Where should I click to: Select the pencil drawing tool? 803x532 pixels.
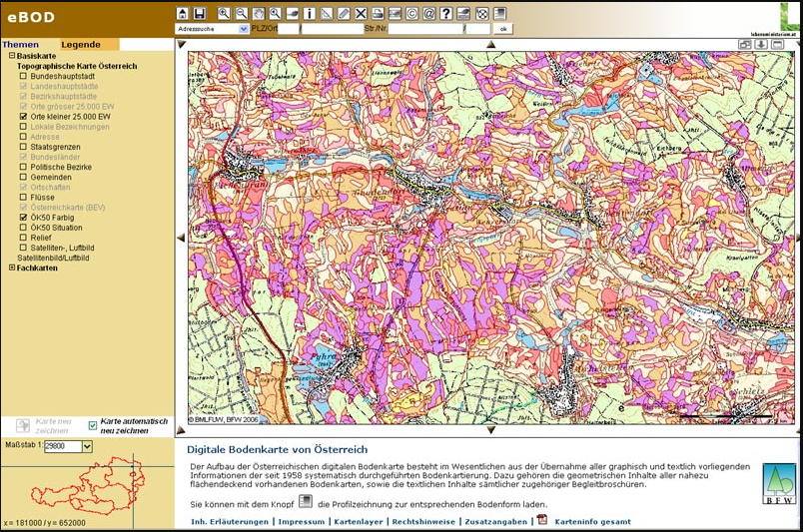(344, 13)
